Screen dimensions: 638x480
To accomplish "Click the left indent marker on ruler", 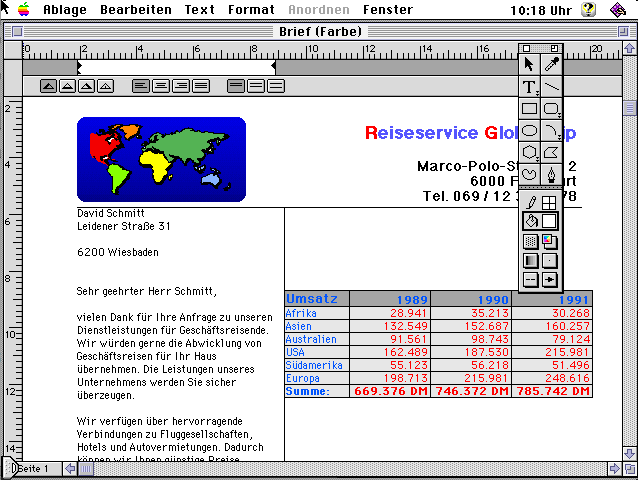I will point(79,67).
